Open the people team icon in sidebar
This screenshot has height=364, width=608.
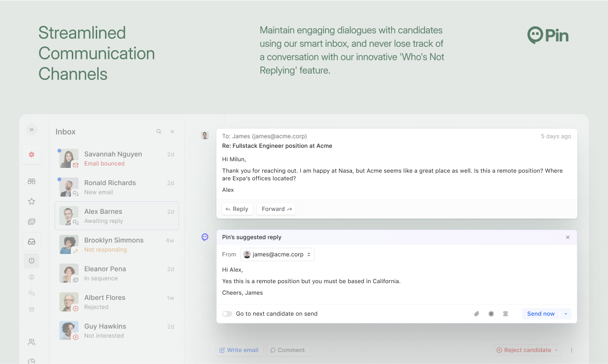coord(32,342)
